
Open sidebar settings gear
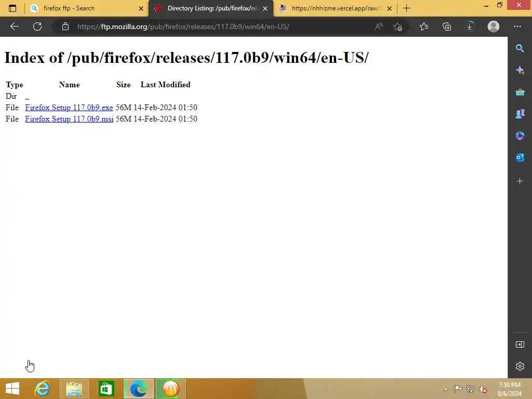tap(520, 366)
